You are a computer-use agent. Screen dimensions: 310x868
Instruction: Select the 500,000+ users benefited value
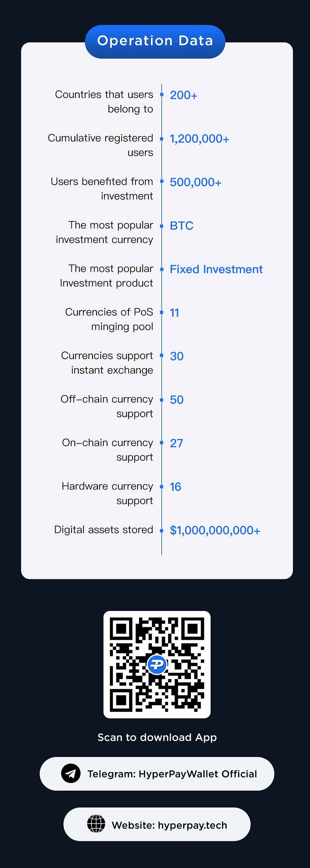point(196,182)
